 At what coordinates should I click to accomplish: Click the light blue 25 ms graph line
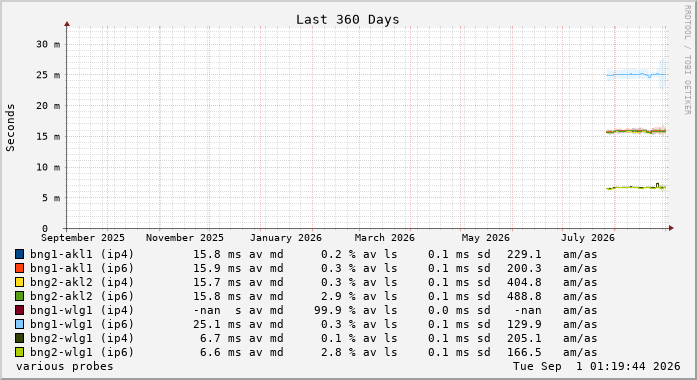pos(636,75)
